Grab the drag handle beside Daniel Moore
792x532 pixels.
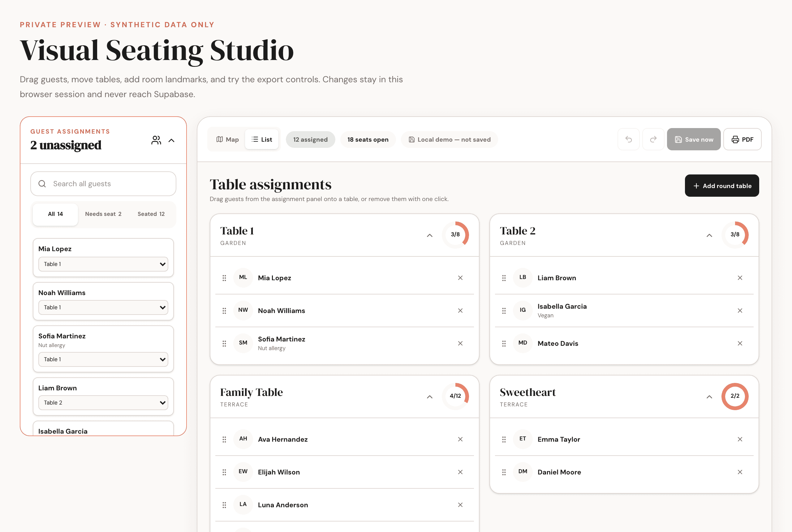click(x=504, y=472)
